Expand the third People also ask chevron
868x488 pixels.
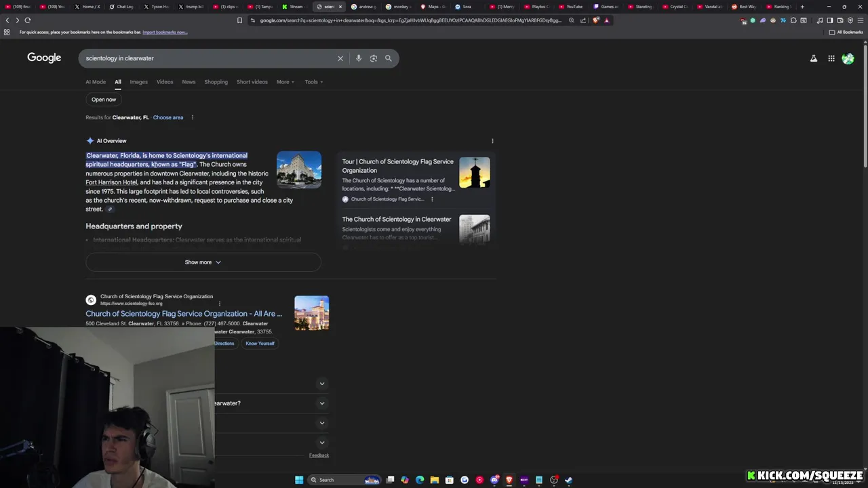click(x=322, y=423)
